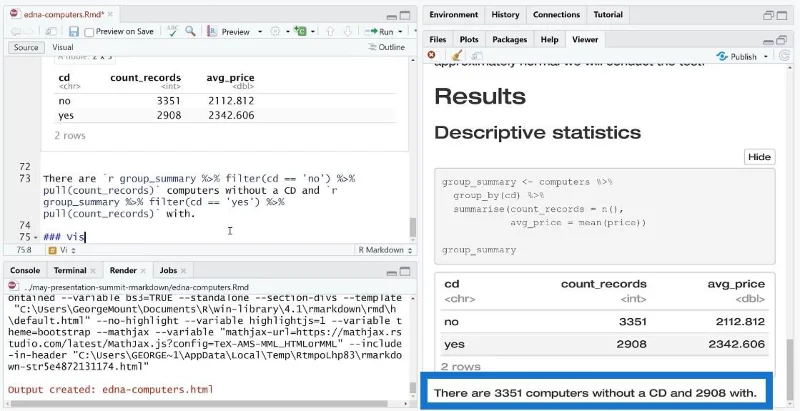Image resolution: width=800 pixels, height=411 pixels.
Task: Save the current Rmd document
Action: [74, 32]
